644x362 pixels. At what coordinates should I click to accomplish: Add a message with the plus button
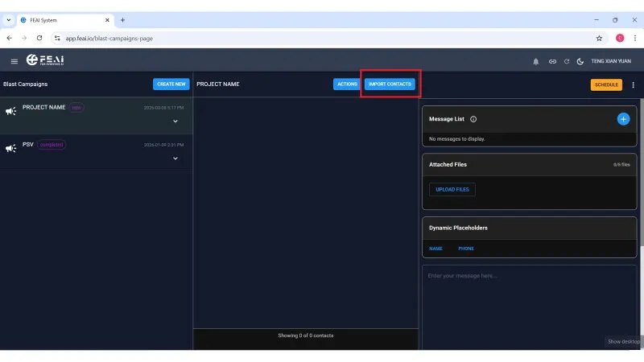point(623,119)
